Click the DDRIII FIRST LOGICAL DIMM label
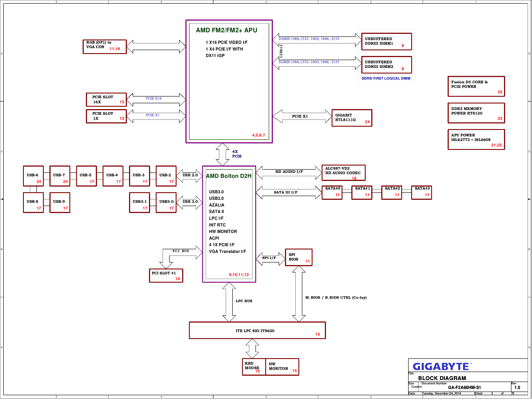This screenshot has height=400, width=532. 386,79
